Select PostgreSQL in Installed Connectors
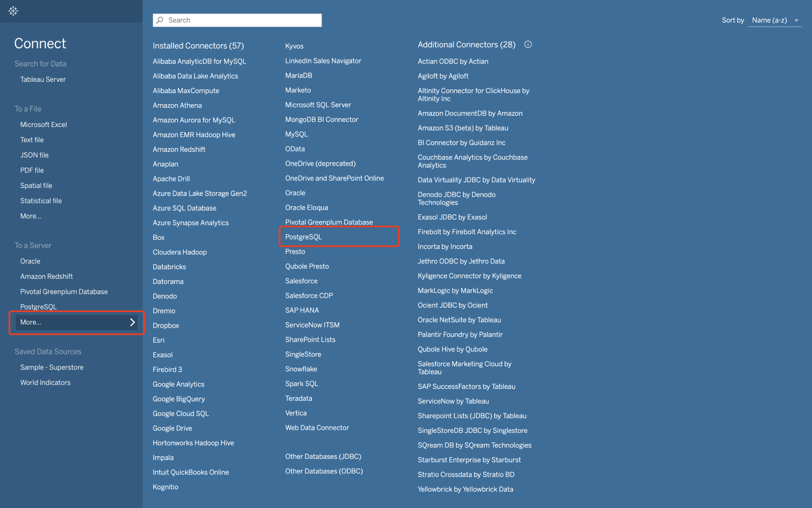812x508 pixels. tap(303, 237)
